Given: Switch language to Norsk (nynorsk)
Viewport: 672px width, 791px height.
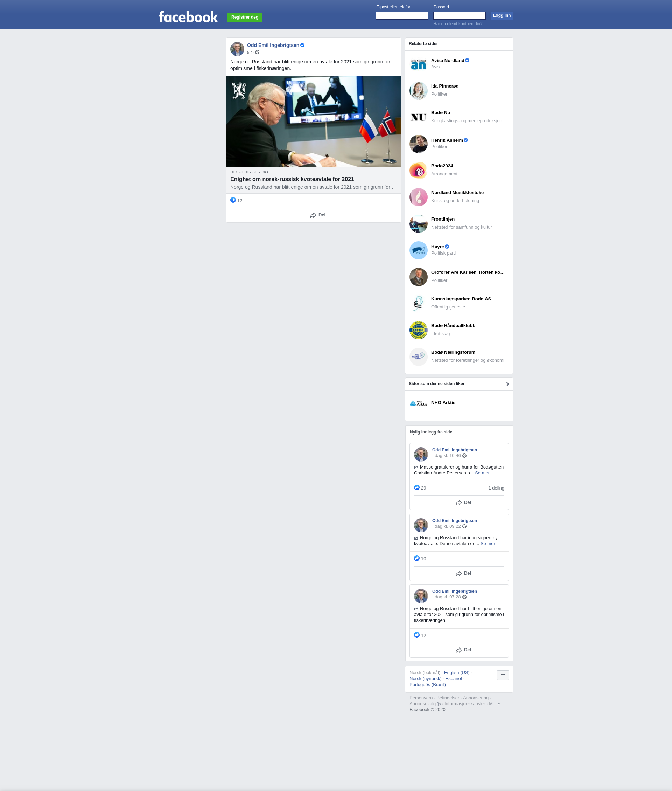Looking at the screenshot, I should pos(425,679).
